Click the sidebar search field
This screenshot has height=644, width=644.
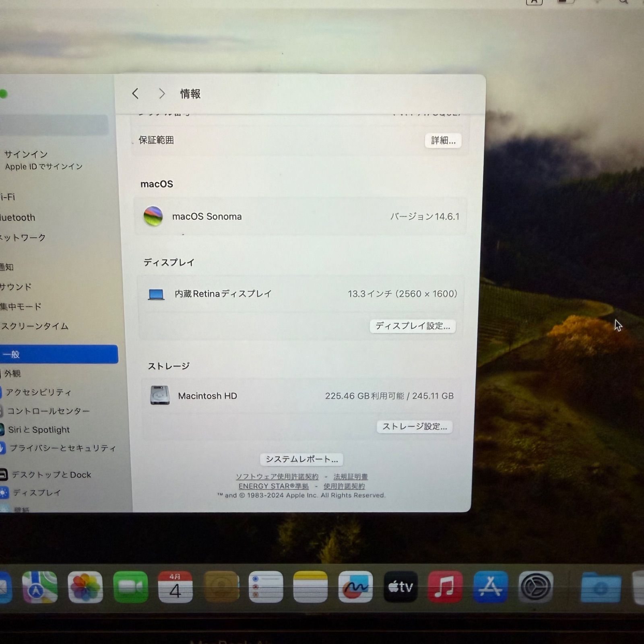54,125
